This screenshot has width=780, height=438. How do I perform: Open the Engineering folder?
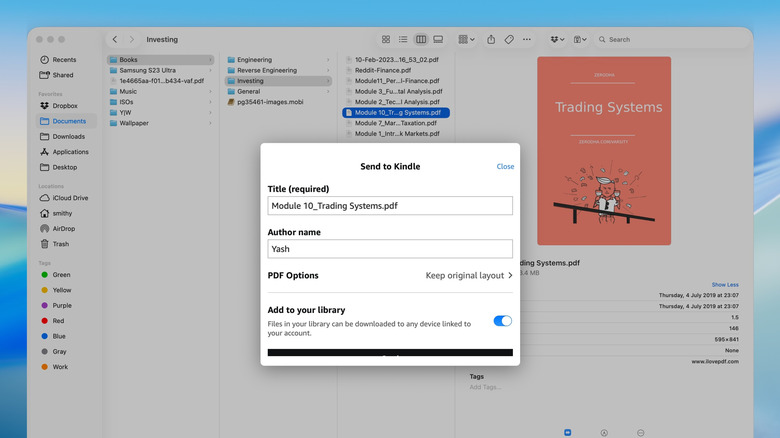click(254, 60)
